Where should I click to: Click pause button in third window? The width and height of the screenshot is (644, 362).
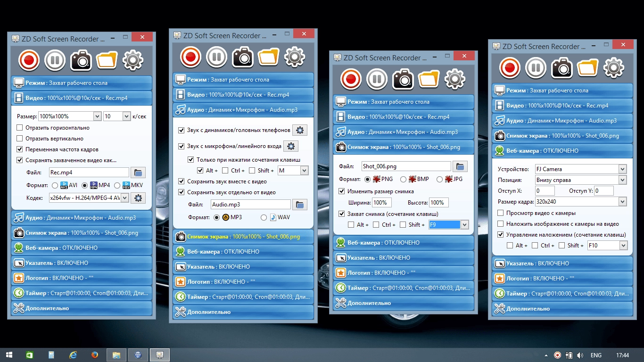click(x=377, y=79)
